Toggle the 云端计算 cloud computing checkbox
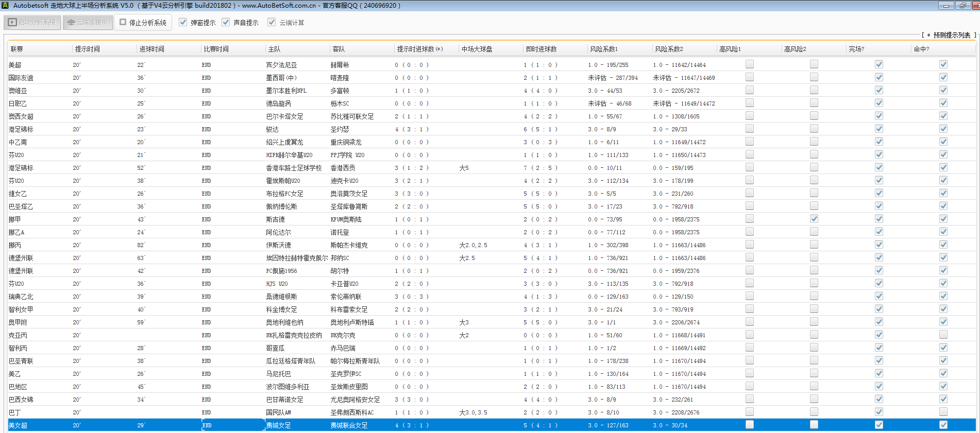Screen dimensions: 980x433 pos(272,22)
